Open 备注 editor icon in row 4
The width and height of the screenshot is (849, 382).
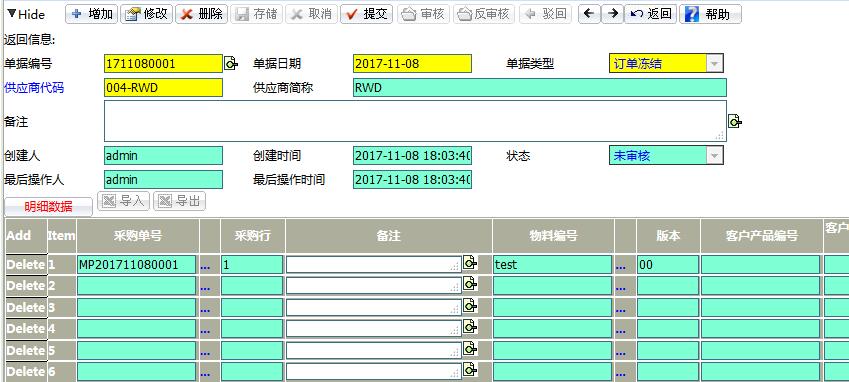469,326
